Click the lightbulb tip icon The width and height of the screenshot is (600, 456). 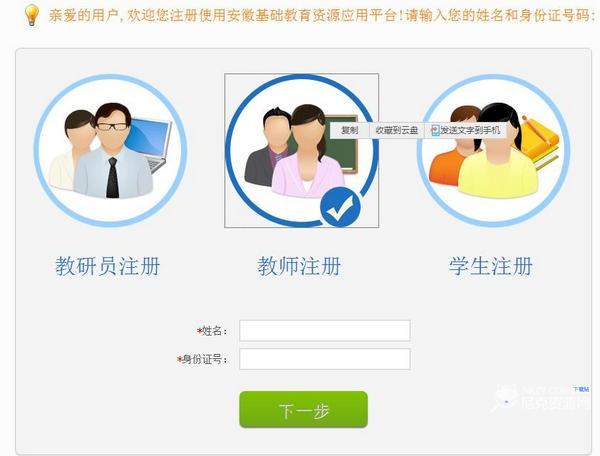click(32, 15)
